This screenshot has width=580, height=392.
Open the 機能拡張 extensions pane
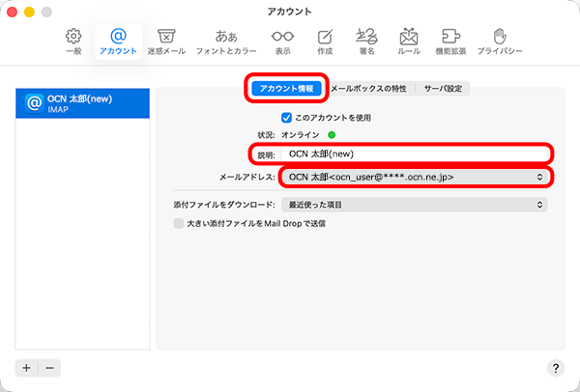tap(451, 40)
